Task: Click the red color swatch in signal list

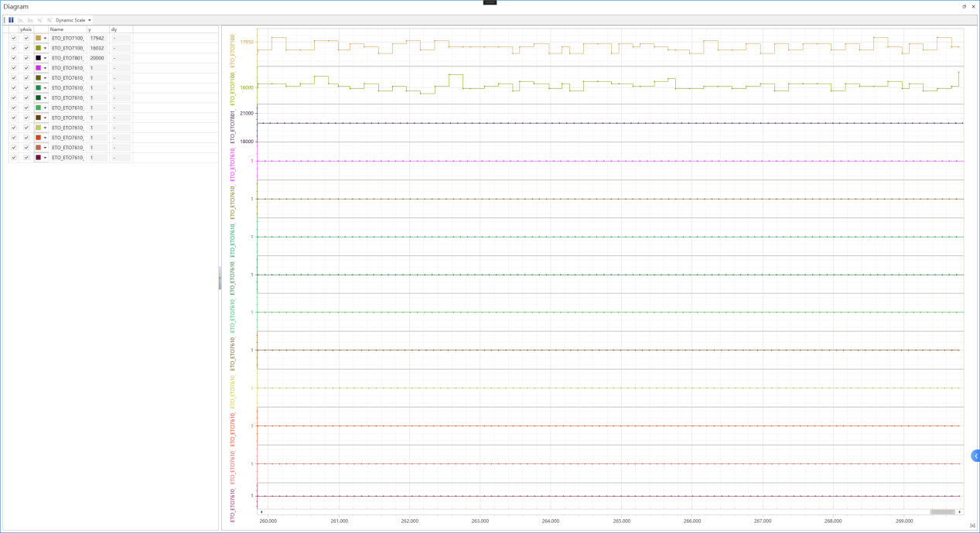Action: 38,138
